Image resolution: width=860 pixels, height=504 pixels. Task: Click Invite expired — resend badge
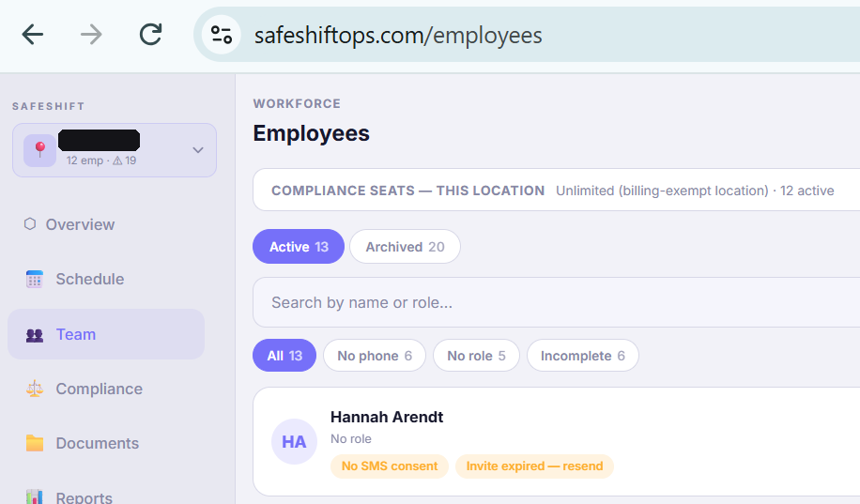534,466
